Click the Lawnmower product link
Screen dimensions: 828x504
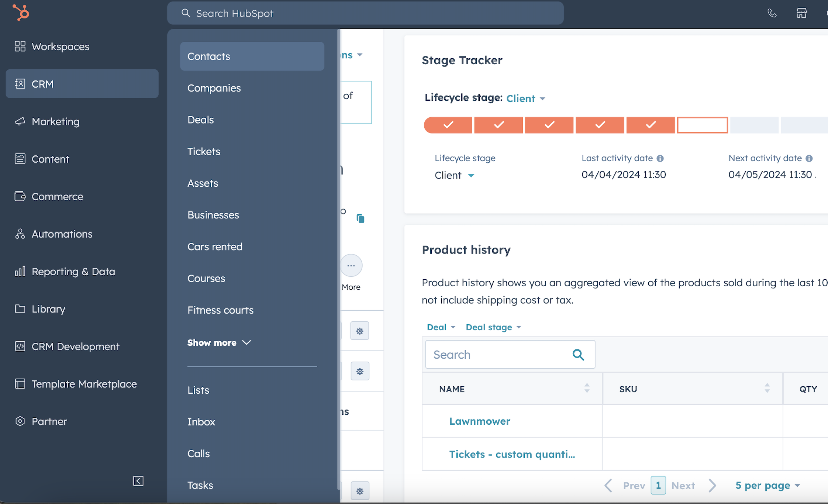(x=479, y=421)
